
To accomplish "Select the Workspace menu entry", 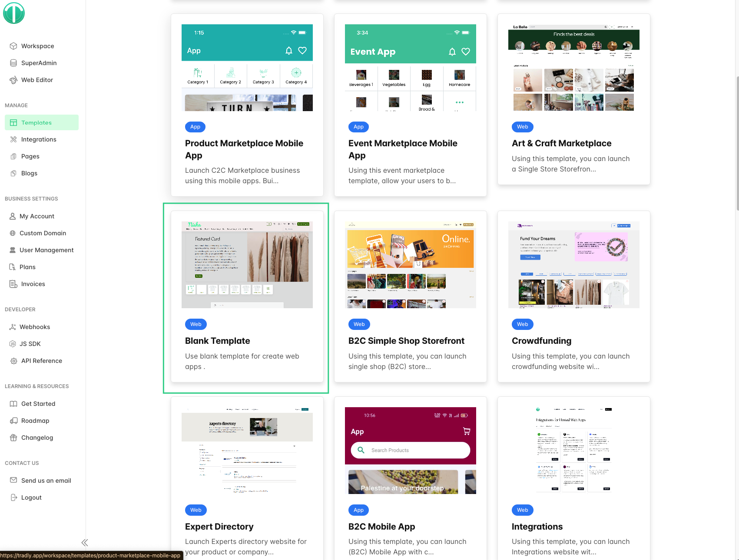I will [13, 46].
